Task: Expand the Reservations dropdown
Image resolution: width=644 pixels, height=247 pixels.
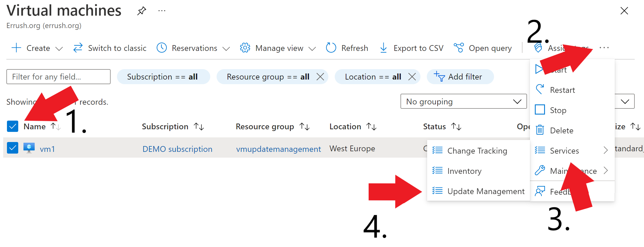Action: click(x=226, y=48)
